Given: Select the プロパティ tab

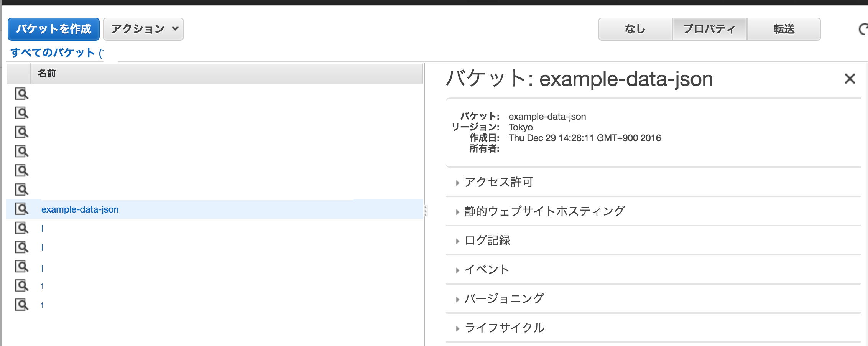Looking at the screenshot, I should 709,29.
